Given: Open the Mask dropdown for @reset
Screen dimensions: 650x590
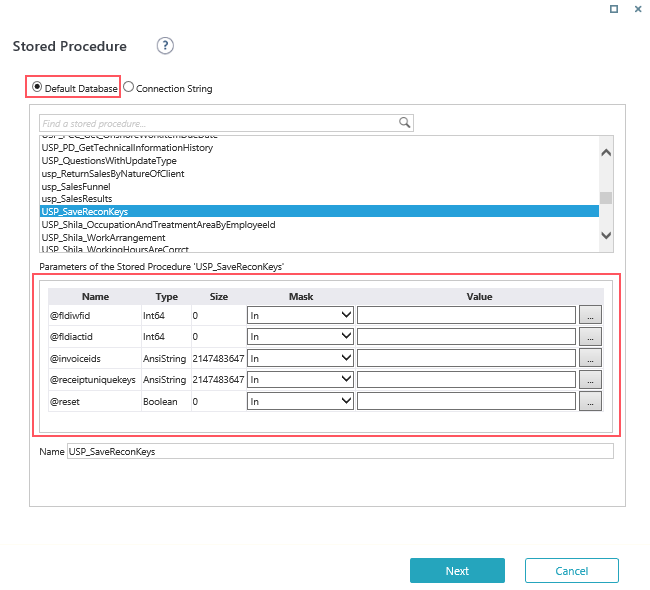Looking at the screenshot, I should click(300, 401).
